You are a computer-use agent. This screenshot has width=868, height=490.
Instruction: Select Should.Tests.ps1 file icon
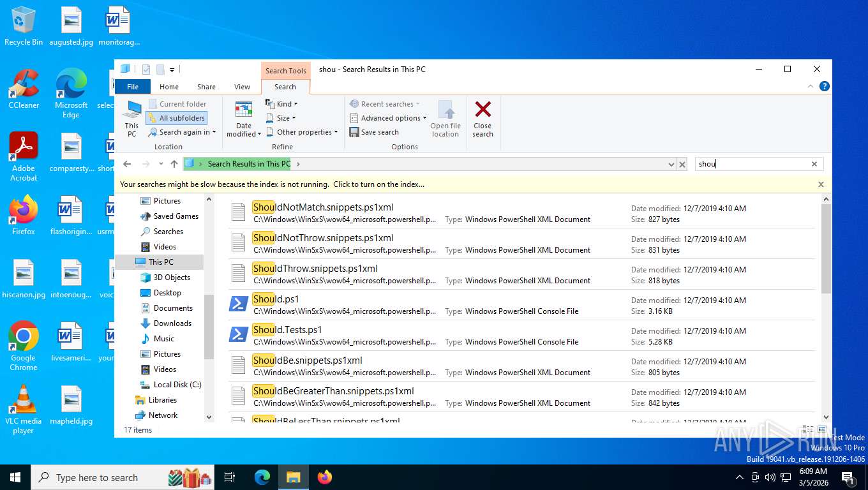coord(238,335)
